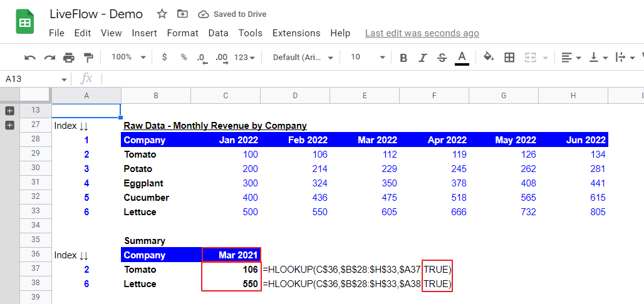The width and height of the screenshot is (644, 304).
Task: Click the Redo arrow
Action: (49, 58)
